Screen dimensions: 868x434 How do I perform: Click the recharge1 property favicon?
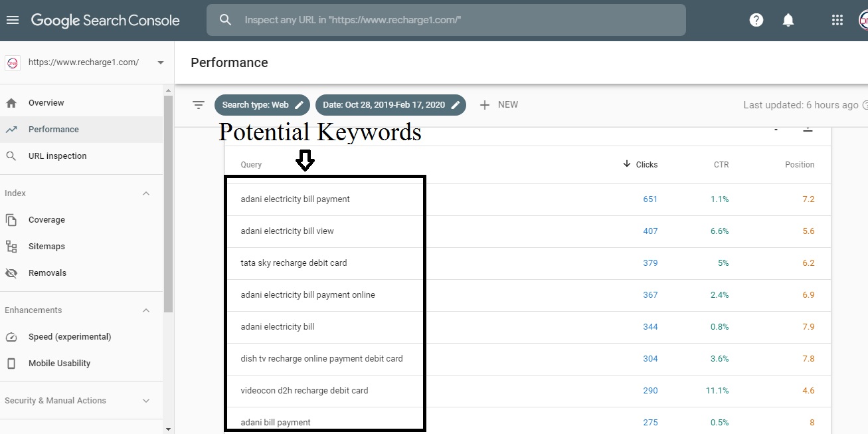tap(12, 62)
